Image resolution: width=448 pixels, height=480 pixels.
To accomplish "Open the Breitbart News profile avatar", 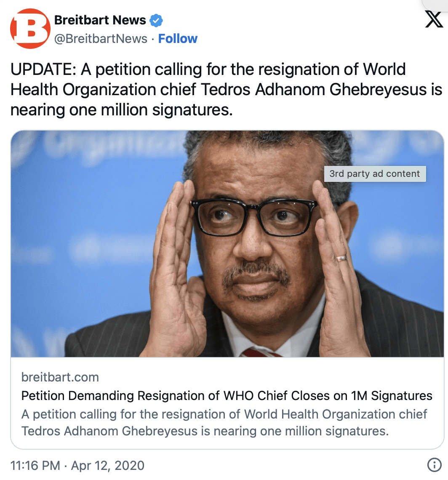I will [30, 29].
